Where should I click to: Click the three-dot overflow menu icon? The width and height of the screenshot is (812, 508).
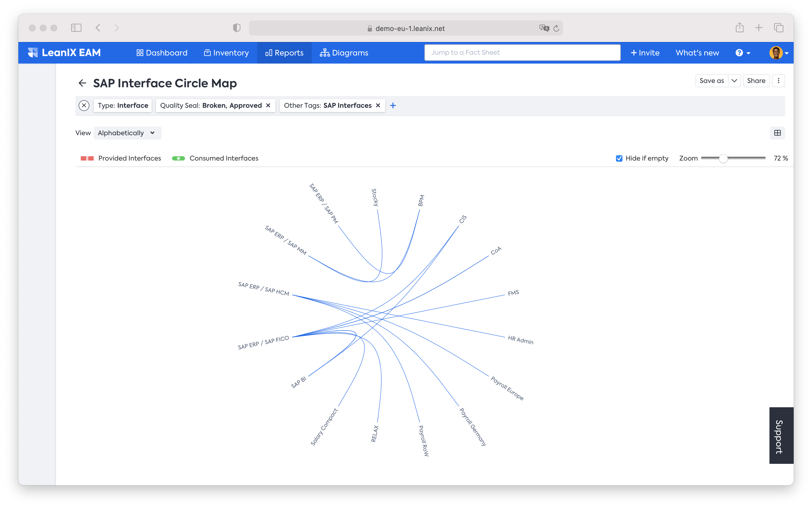pyautogui.click(x=779, y=81)
